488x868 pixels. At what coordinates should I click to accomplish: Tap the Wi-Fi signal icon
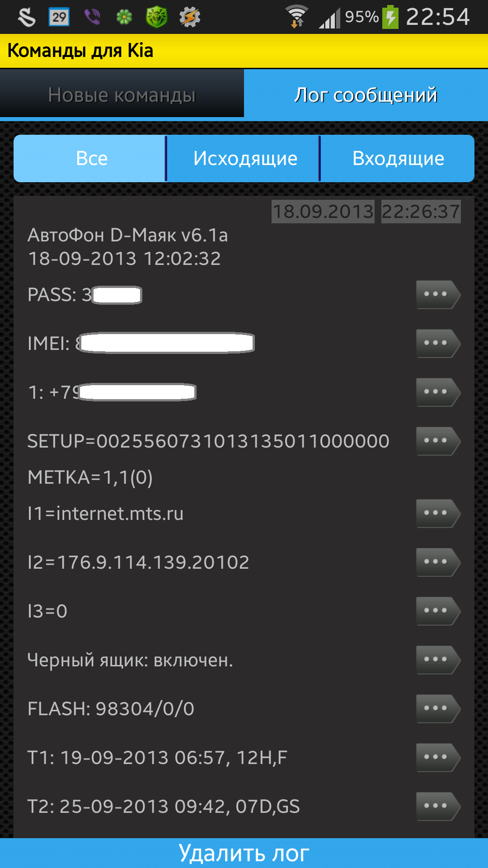click(297, 17)
